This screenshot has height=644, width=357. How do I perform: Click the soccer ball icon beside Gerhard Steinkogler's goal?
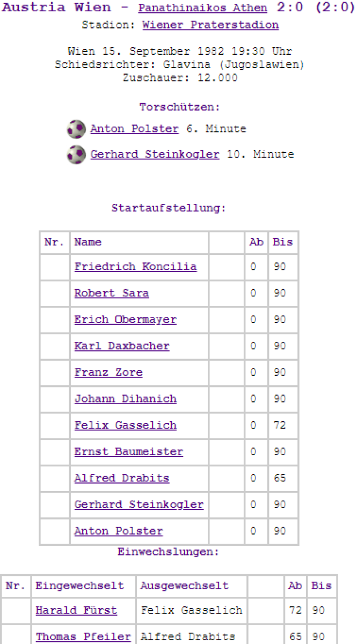coord(76,155)
